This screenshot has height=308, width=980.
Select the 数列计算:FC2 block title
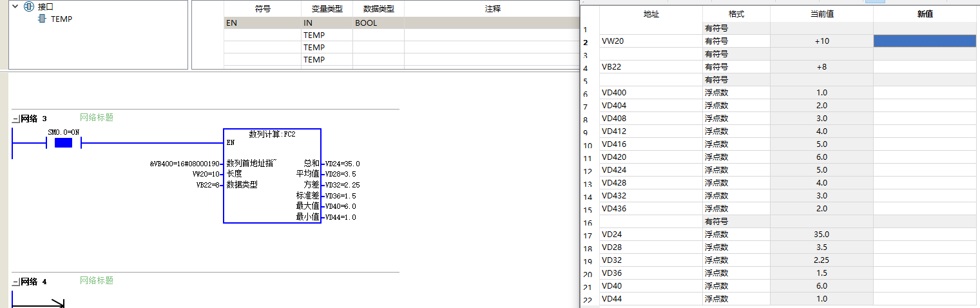272,134
